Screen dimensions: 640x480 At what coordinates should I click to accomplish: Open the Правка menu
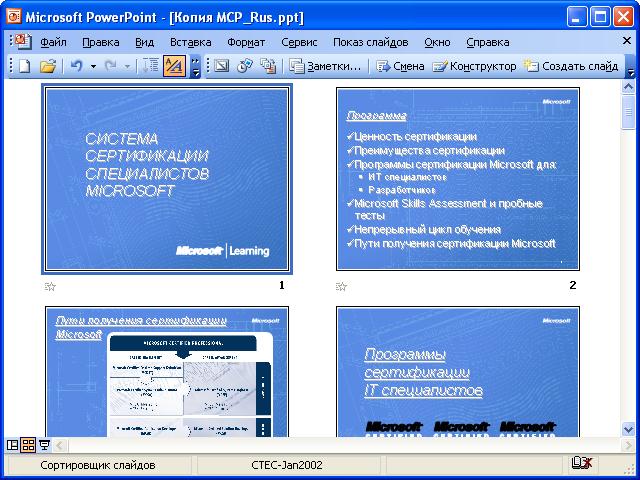pyautogui.click(x=101, y=42)
